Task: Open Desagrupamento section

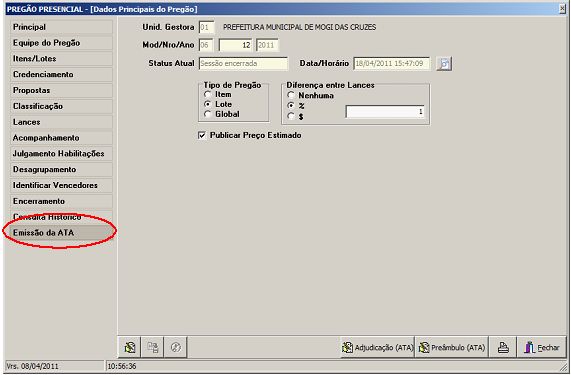Action: click(x=60, y=170)
